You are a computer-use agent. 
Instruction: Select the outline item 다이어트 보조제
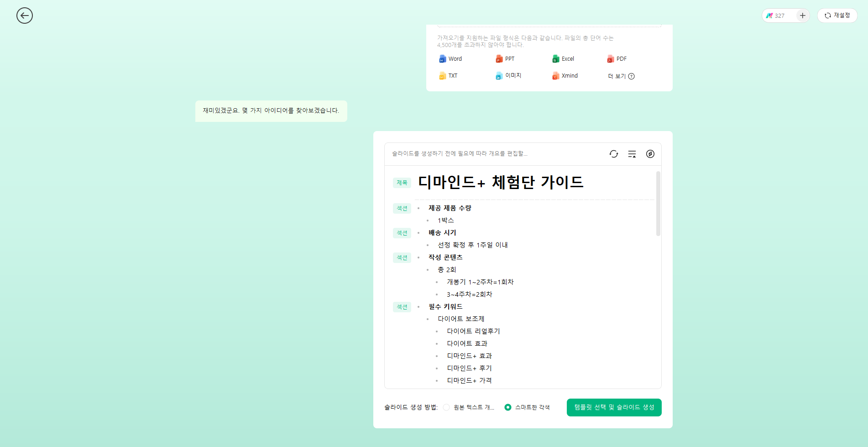pyautogui.click(x=461, y=319)
